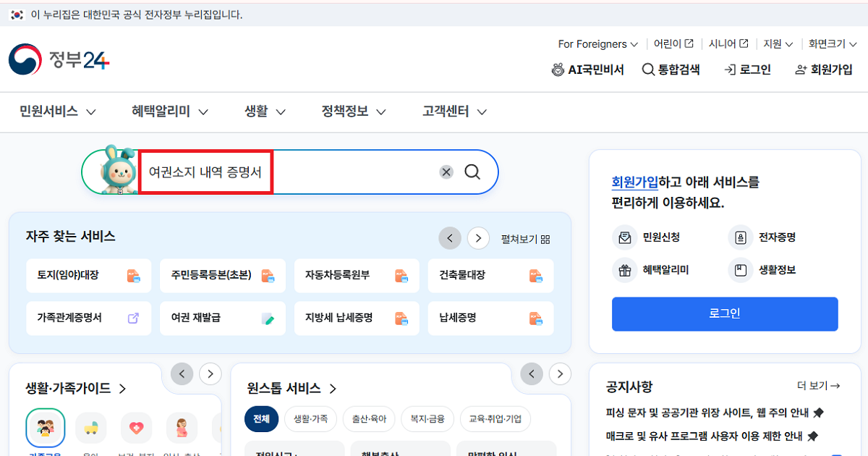Show previous 생활·가족가이드 items
The image size is (868, 456).
(x=182, y=374)
